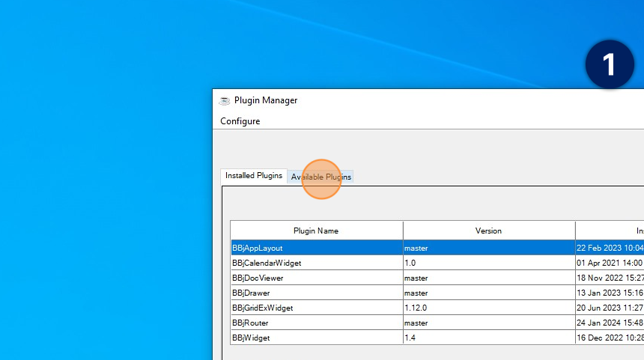Click the 01 Apr 2021 date cell

(610, 263)
